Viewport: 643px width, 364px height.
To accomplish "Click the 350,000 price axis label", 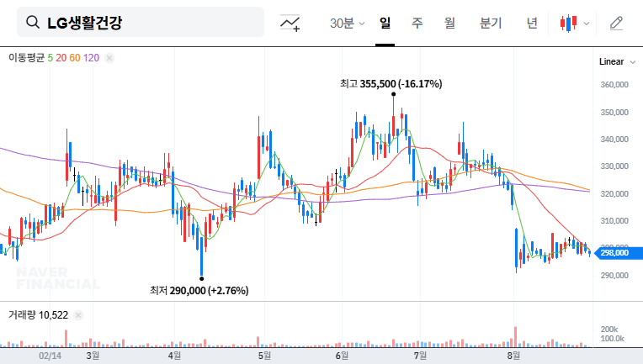I will [614, 112].
